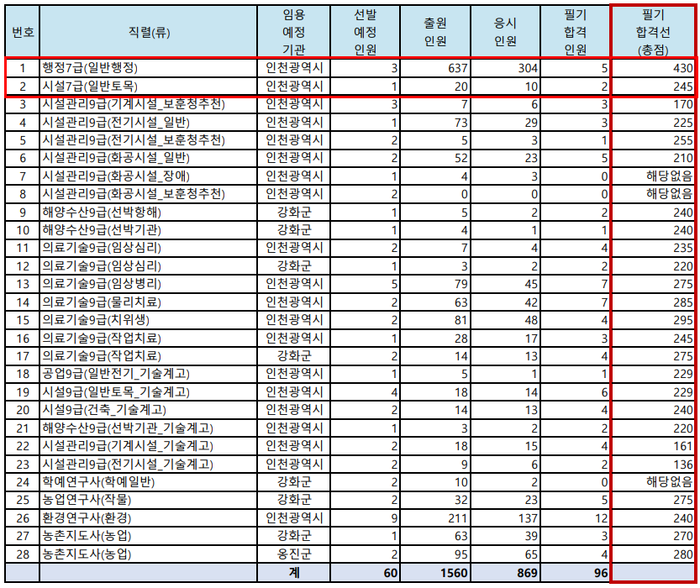This screenshot has height=588, width=700.
Task: Select the 295 passing score cell
Action: (x=653, y=320)
